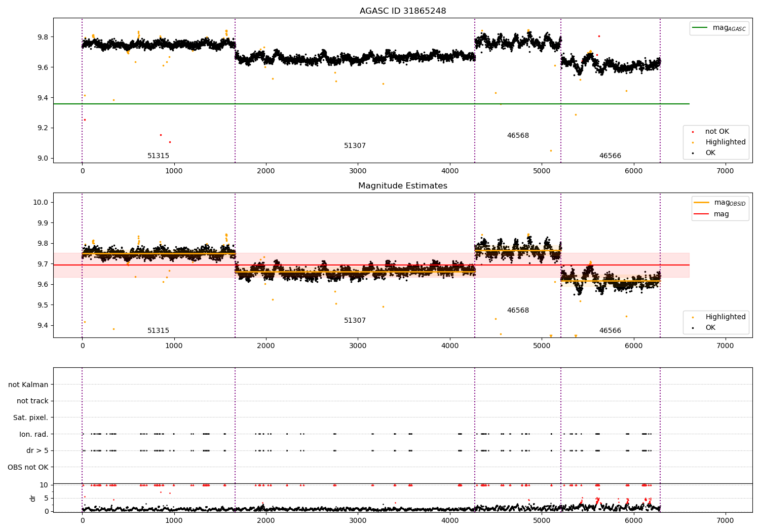This screenshot has height=532, width=760.
Task: Click "OK" in the middle plot's lower legend
Action: click(710, 328)
